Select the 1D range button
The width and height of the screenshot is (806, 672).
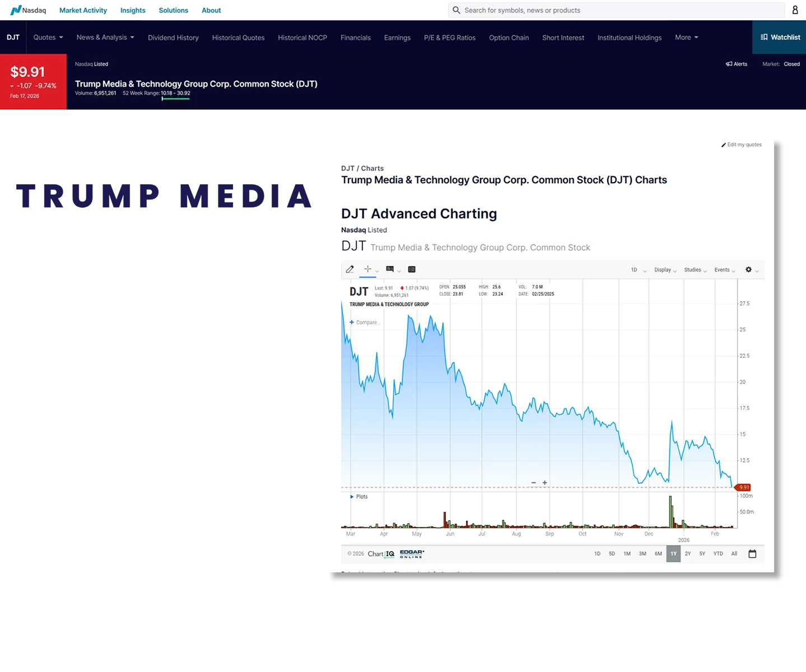(597, 554)
